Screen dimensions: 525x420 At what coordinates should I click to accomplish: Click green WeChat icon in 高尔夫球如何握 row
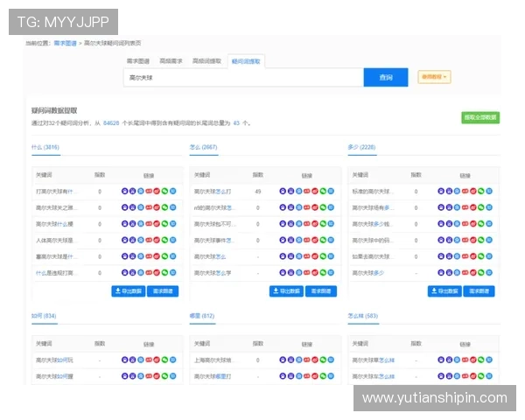[164, 376]
